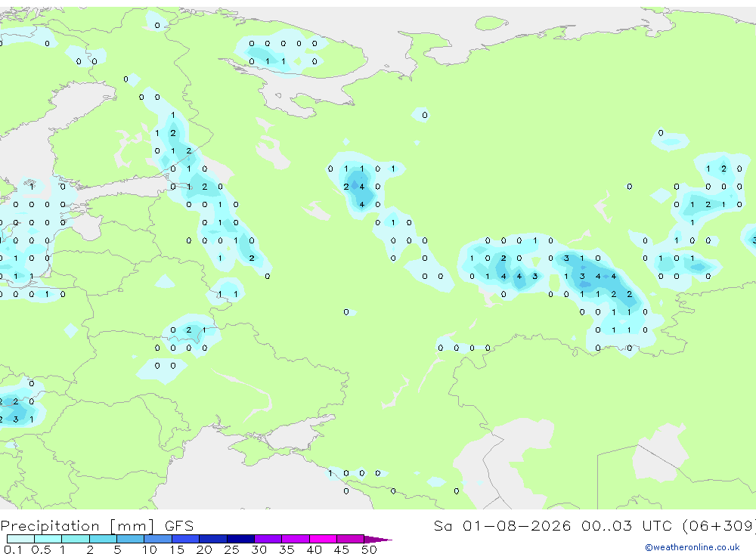Click the '00..03 UTC' time range

627,525
